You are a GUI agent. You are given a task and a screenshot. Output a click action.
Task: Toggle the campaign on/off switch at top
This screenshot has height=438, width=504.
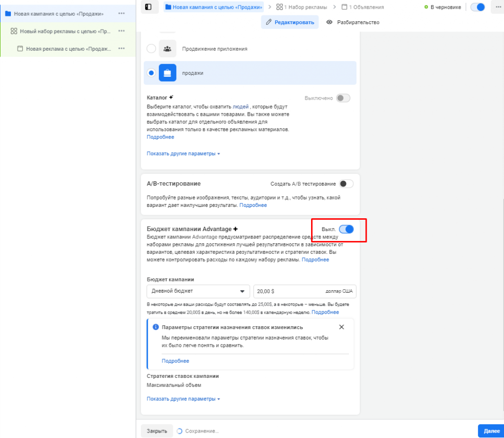coord(477,7)
